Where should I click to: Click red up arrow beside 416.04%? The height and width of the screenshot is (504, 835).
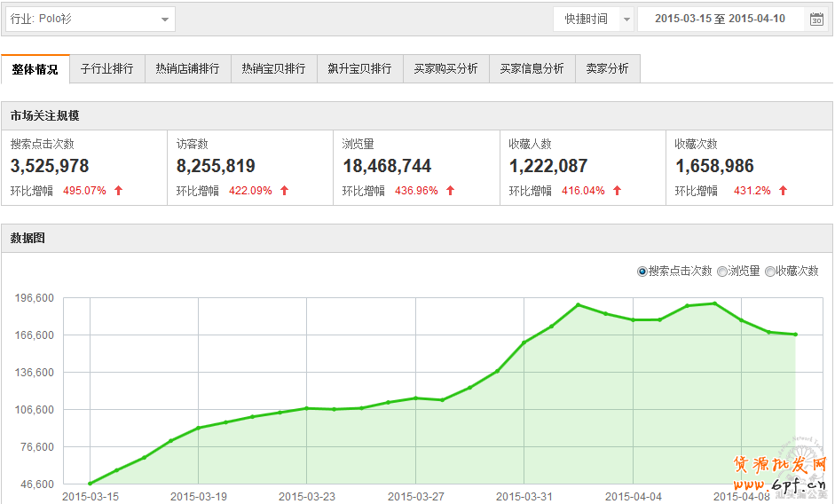[617, 191]
